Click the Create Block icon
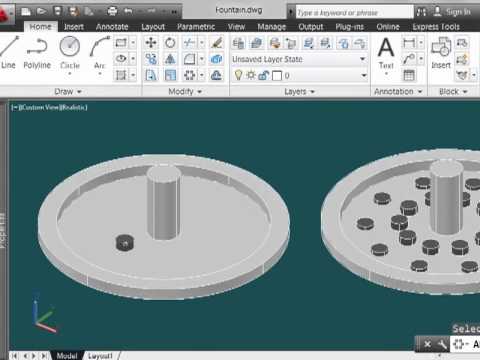The image size is (480, 360). pos(462,43)
